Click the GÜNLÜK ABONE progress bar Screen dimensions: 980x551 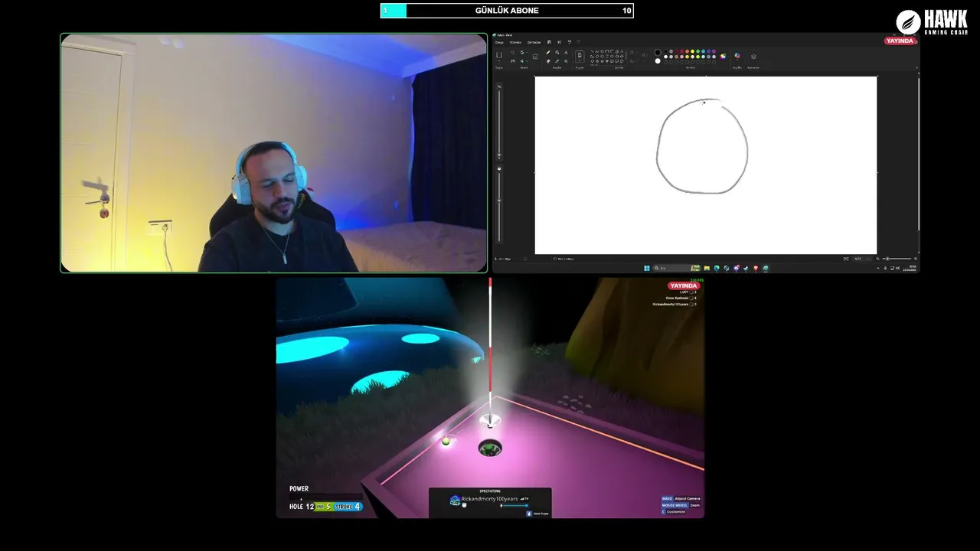coord(507,11)
